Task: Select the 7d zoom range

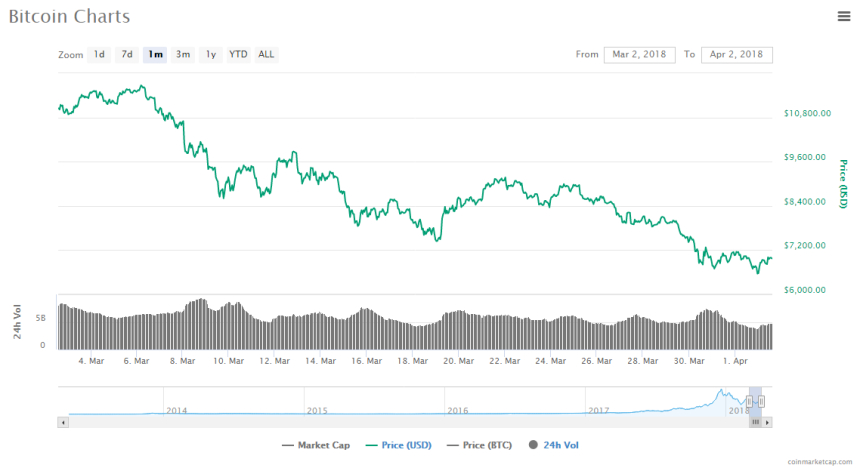Action: 127,54
